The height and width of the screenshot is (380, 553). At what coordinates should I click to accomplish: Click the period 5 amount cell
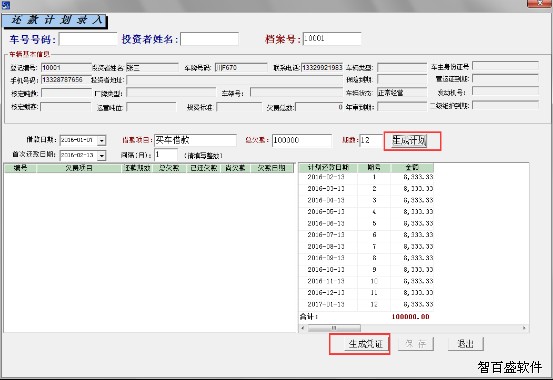(412, 223)
